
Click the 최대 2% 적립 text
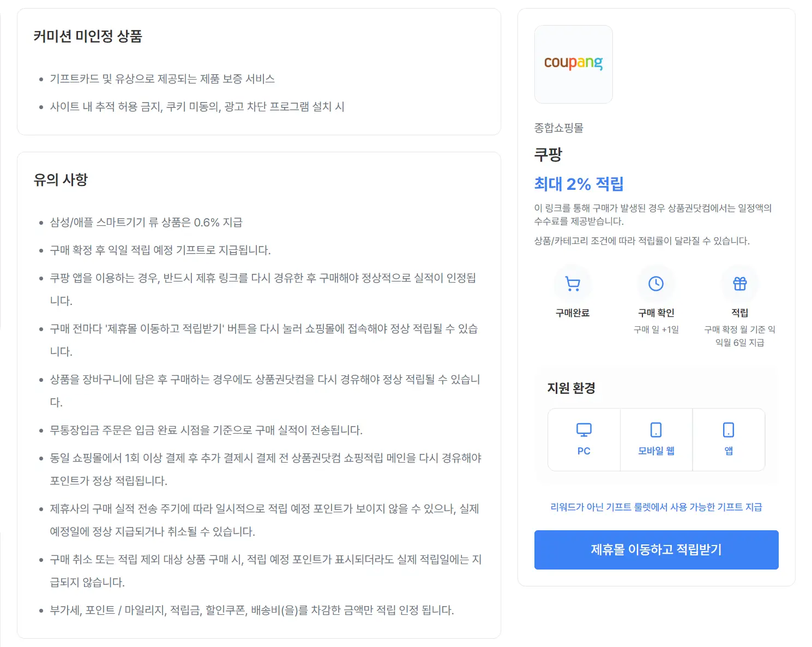point(579,184)
